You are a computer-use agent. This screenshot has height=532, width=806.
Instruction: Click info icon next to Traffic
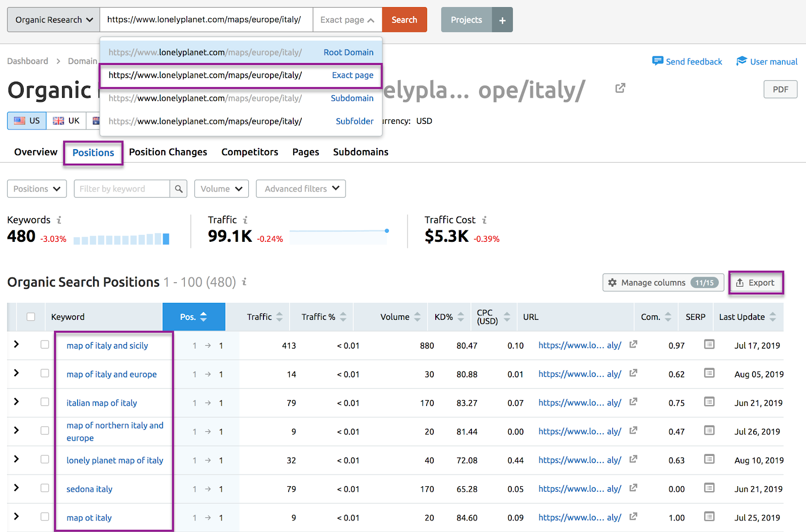(x=245, y=220)
